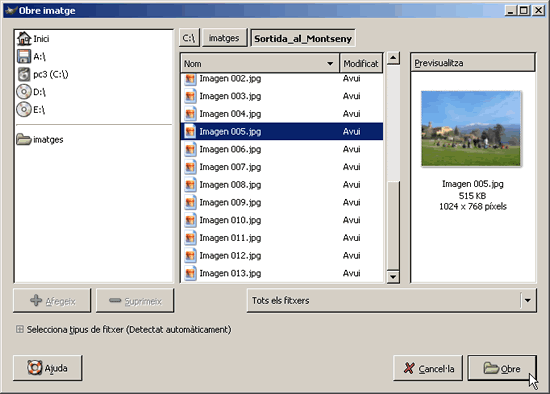The width and height of the screenshot is (550, 394).
Task: Sort files by Modificat column
Action: (361, 64)
